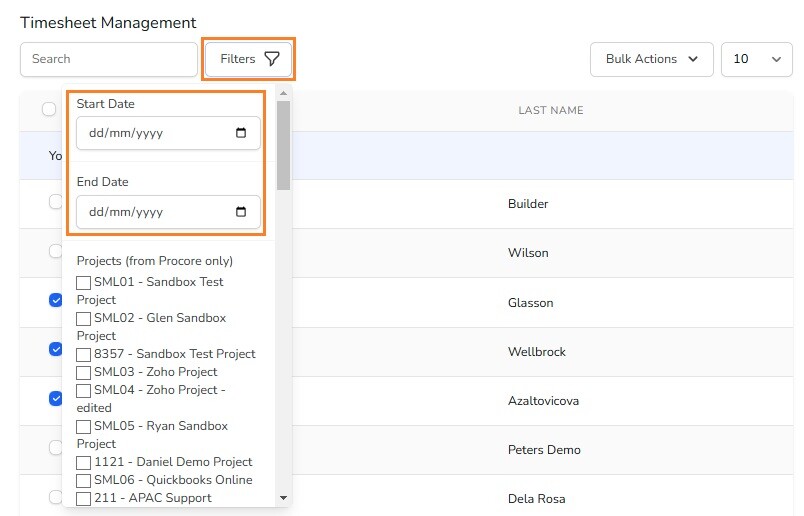Viewport: 804px width, 516px height.
Task: Open the rows-per-page dropdown showing 10
Action: pyautogui.click(x=756, y=59)
